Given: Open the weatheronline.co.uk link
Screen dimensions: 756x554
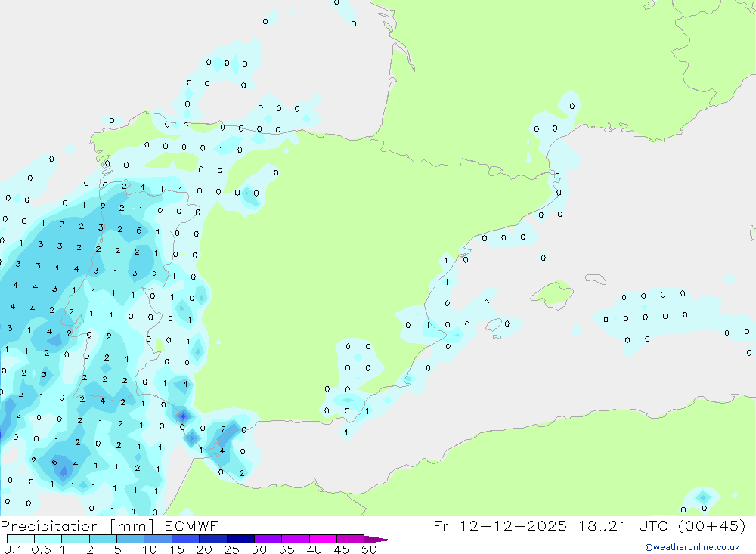Looking at the screenshot, I should click(692, 547).
